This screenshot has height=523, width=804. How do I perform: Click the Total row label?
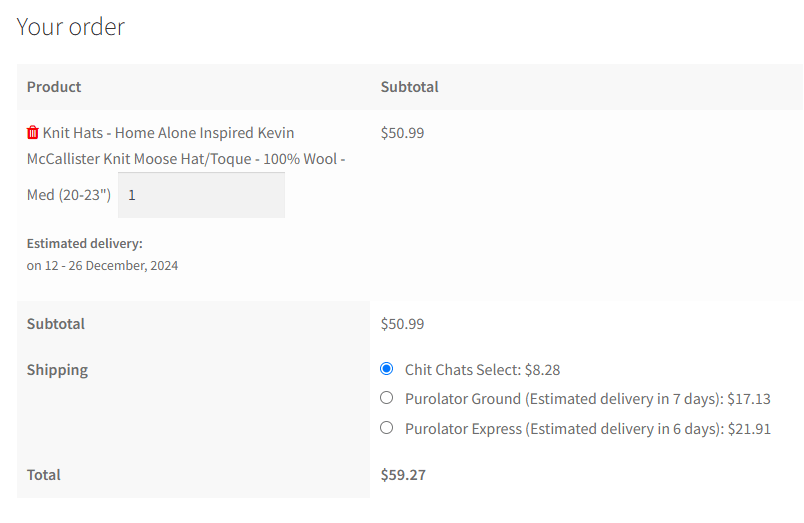[44, 475]
